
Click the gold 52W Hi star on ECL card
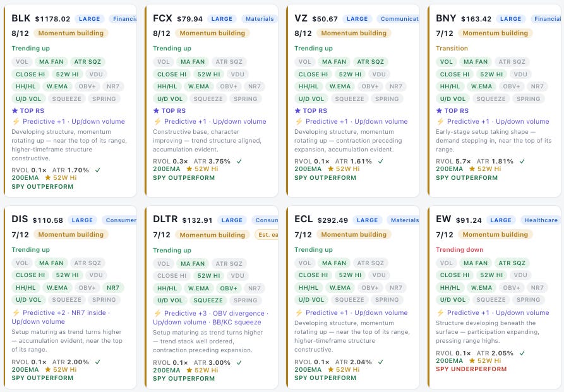[x=330, y=369]
